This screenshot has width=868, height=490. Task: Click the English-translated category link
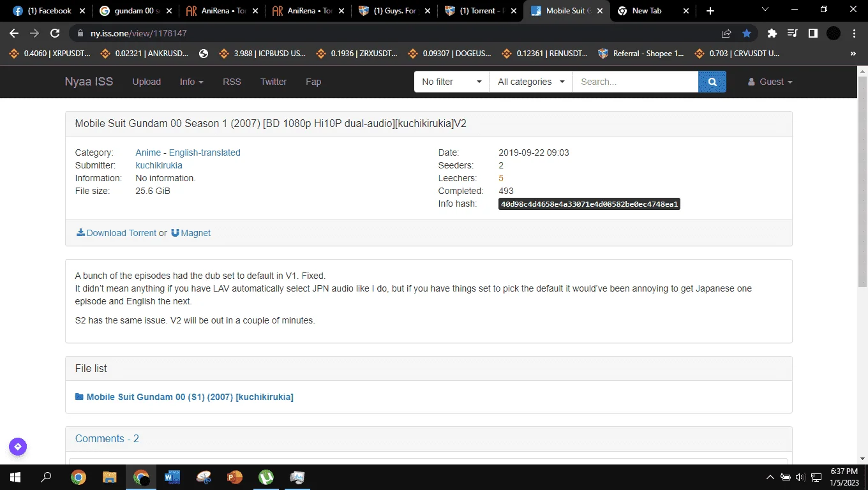click(205, 152)
